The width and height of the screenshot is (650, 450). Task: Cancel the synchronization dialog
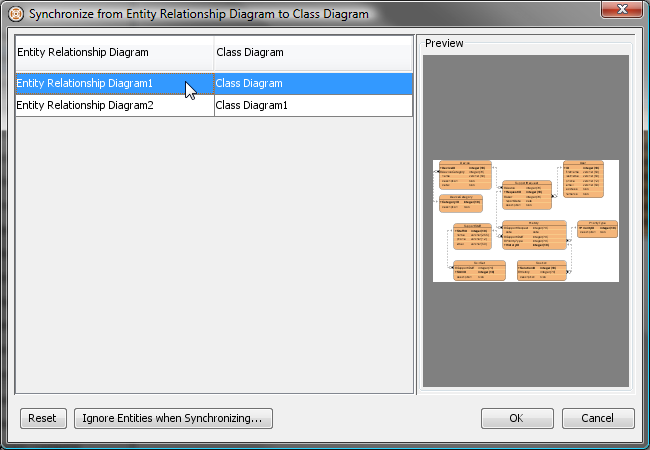[x=598, y=418]
